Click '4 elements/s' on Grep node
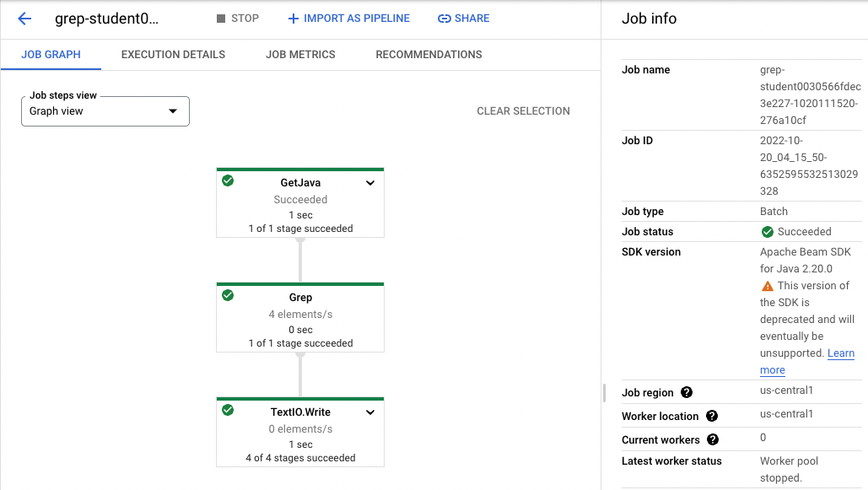 pyautogui.click(x=300, y=314)
